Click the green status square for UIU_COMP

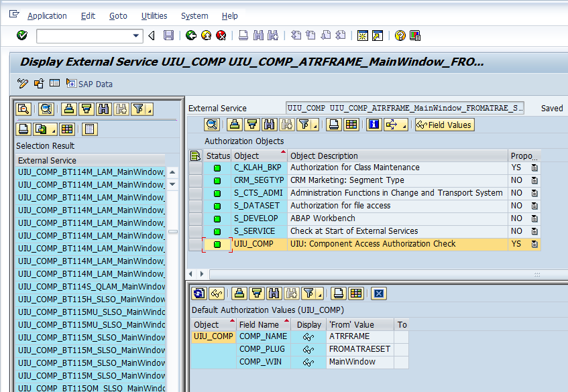[217, 245]
